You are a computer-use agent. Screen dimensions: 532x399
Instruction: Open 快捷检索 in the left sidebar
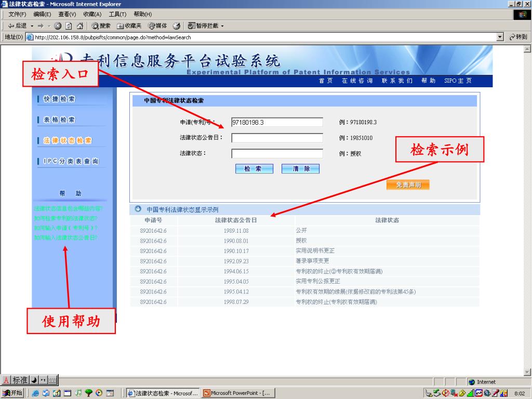pyautogui.click(x=59, y=99)
